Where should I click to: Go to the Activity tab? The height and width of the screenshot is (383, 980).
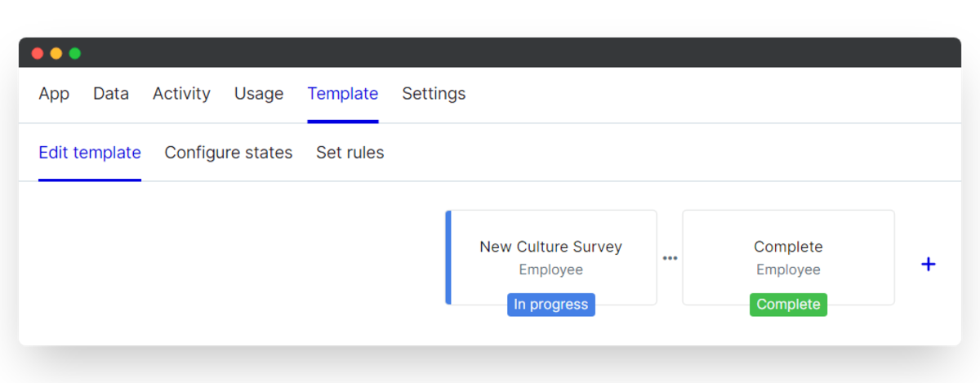click(x=181, y=94)
